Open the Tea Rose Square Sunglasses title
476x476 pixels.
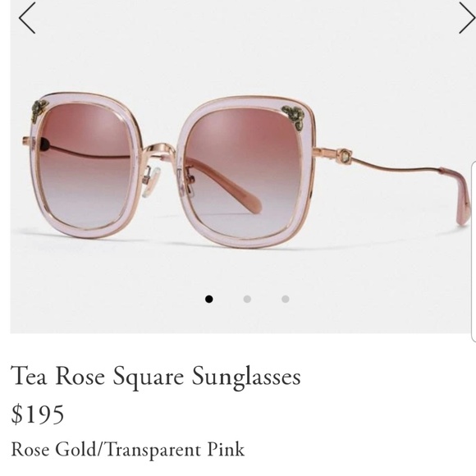pos(156,377)
